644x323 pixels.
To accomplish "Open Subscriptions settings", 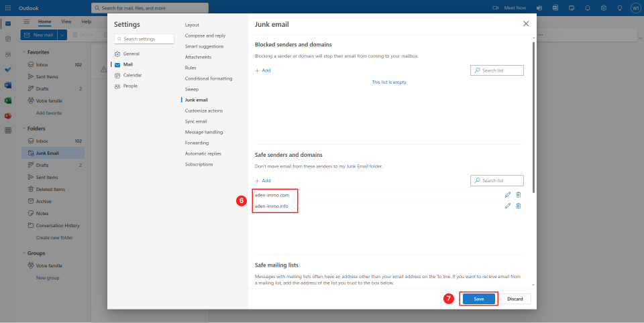I will pos(199,164).
